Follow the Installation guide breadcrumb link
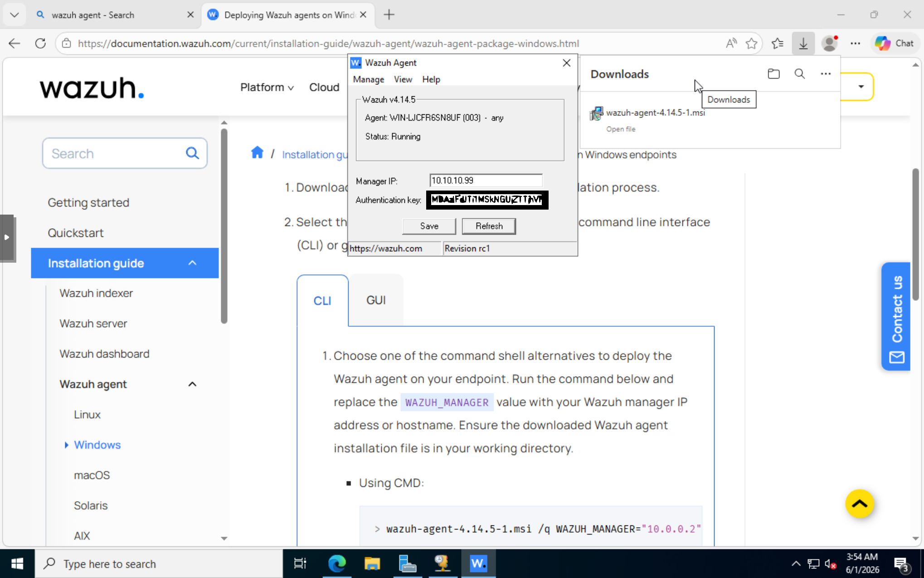Viewport: 924px width, 578px height. pyautogui.click(x=315, y=155)
